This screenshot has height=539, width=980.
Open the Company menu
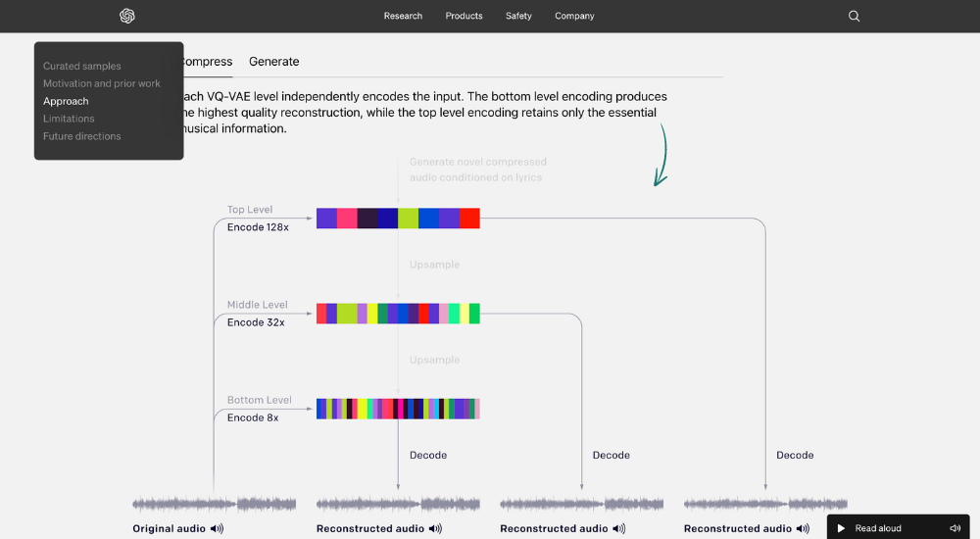pos(574,16)
